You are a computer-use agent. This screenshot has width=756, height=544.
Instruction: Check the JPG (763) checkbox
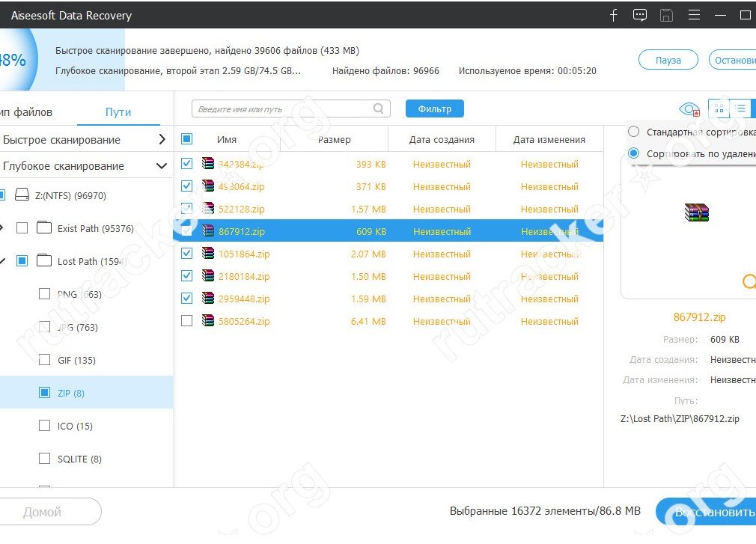click(44, 327)
